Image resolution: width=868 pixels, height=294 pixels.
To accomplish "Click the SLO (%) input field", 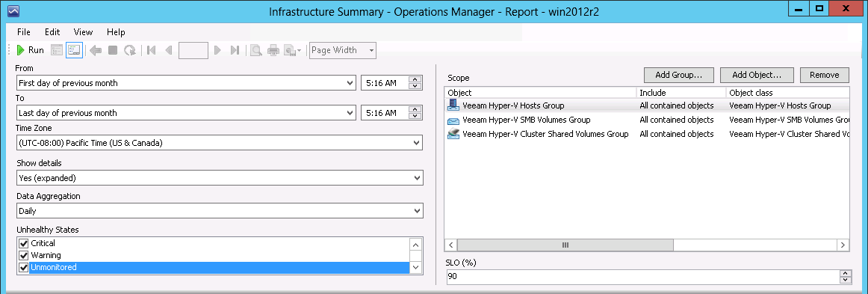I will click(x=642, y=276).
